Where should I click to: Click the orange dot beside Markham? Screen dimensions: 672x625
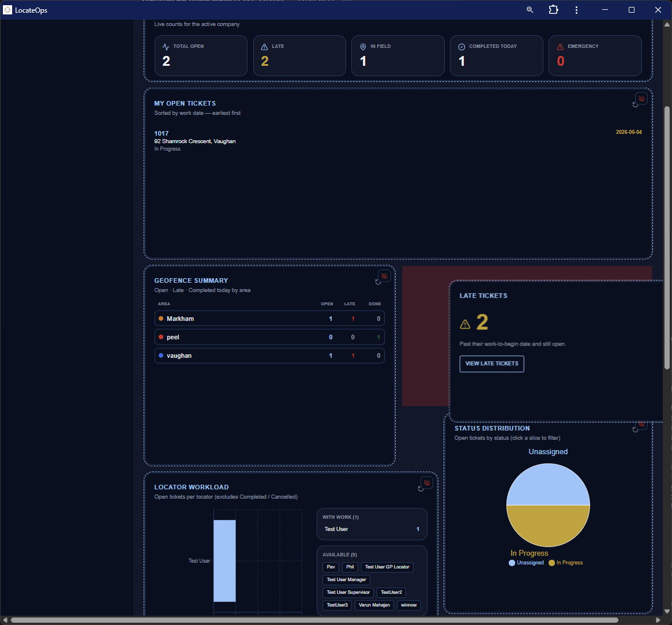pos(161,319)
